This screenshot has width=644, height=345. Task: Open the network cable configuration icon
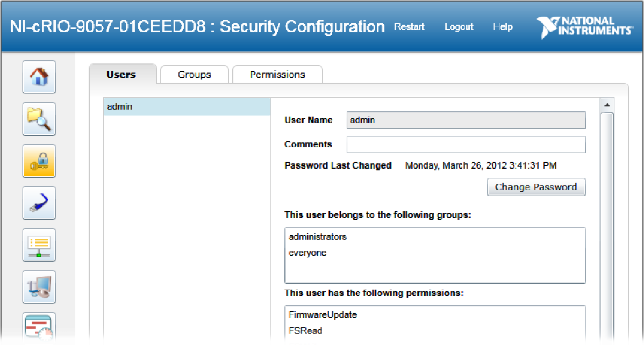click(x=39, y=203)
